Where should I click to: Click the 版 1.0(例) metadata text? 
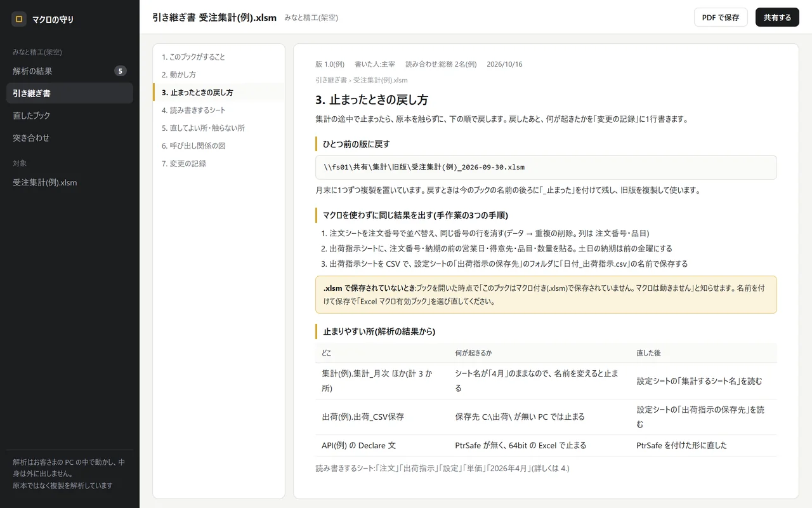(x=330, y=64)
